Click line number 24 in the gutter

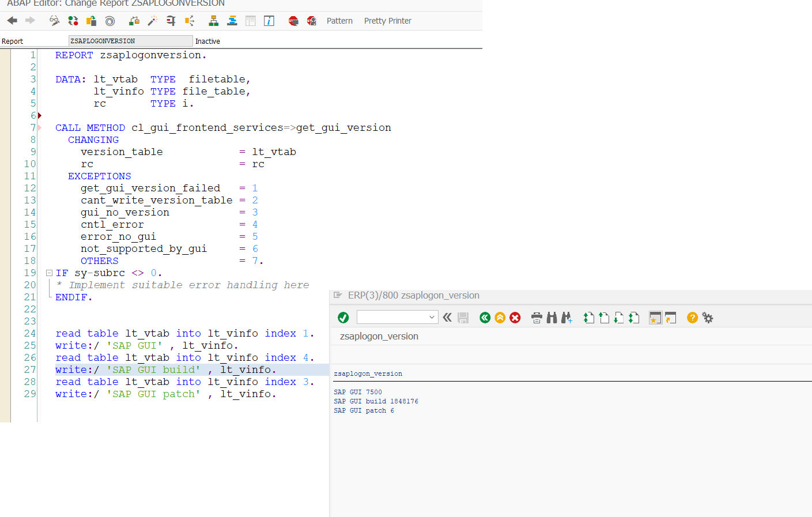(x=30, y=334)
